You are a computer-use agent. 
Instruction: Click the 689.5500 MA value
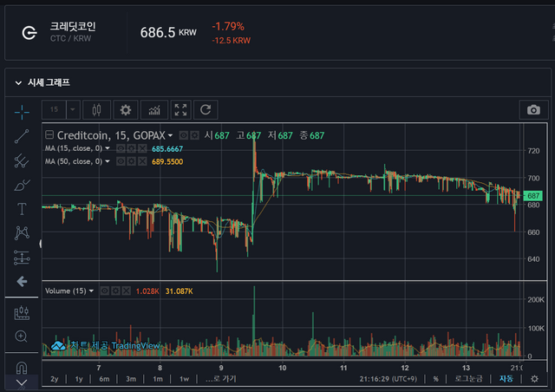[167, 162]
